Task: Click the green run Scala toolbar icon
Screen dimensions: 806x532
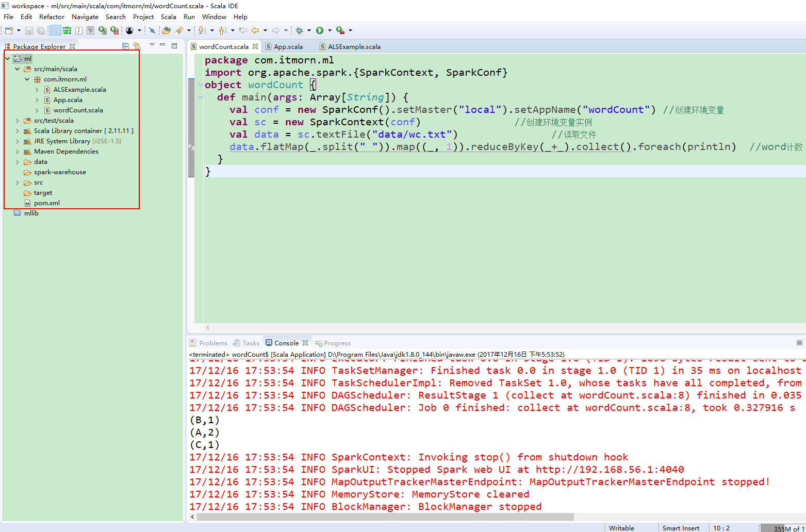Action: point(102,30)
